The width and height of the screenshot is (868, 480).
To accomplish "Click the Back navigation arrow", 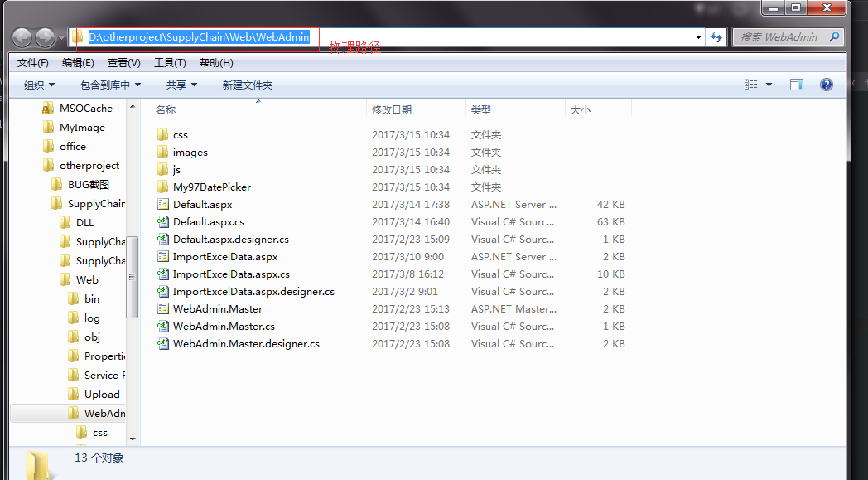I will point(22,37).
